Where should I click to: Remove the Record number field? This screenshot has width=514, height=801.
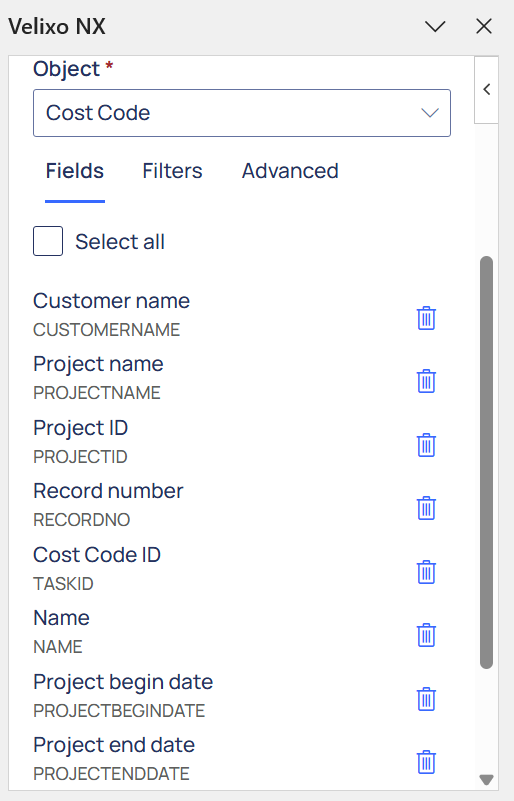coord(426,508)
